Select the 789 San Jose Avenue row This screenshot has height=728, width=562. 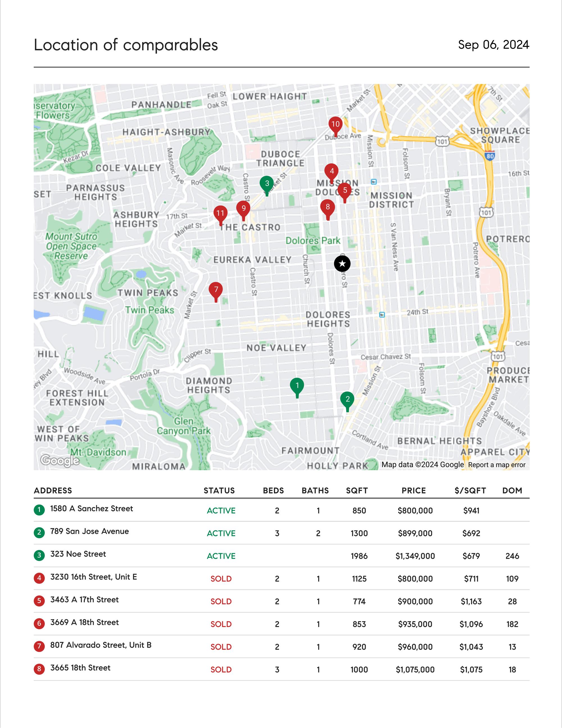click(89, 531)
